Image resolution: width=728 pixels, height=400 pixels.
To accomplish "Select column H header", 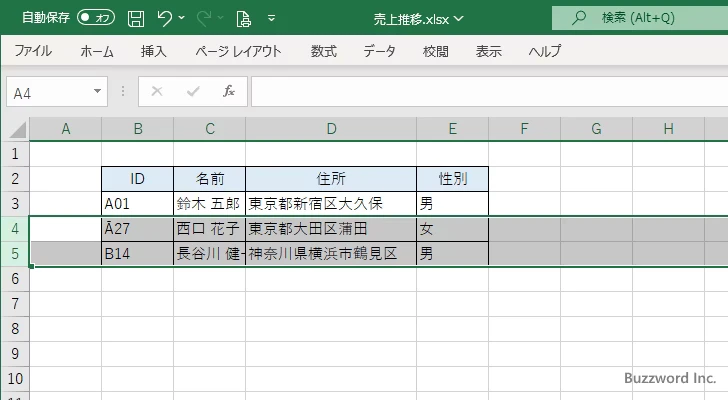I will click(x=669, y=129).
